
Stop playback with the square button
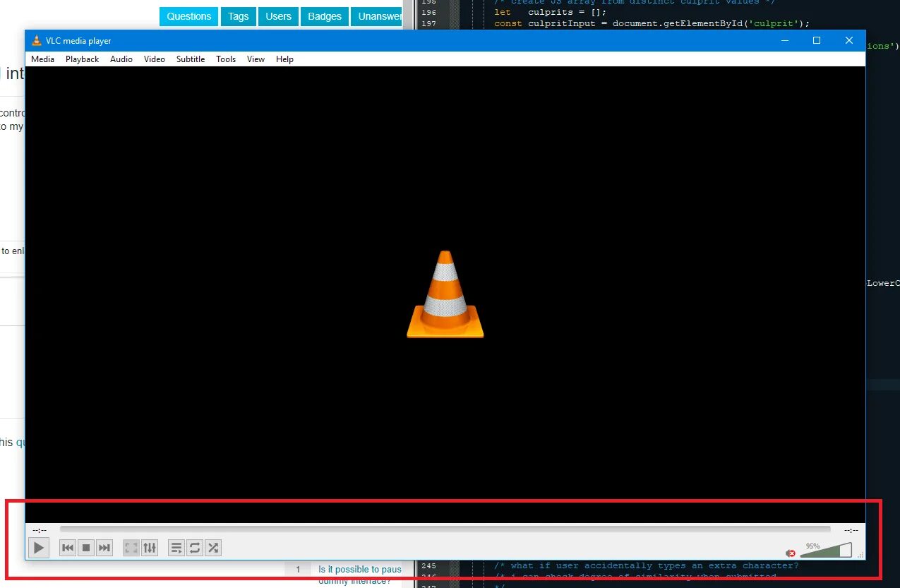click(86, 548)
